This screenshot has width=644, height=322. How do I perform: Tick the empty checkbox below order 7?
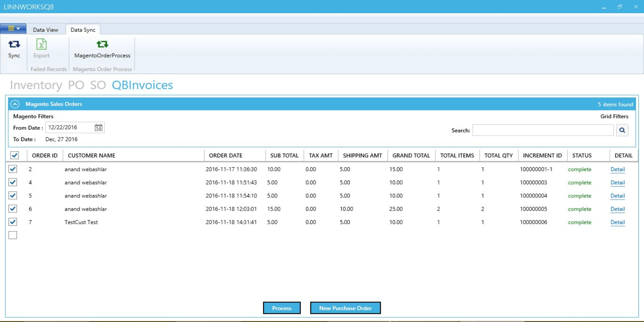point(13,235)
